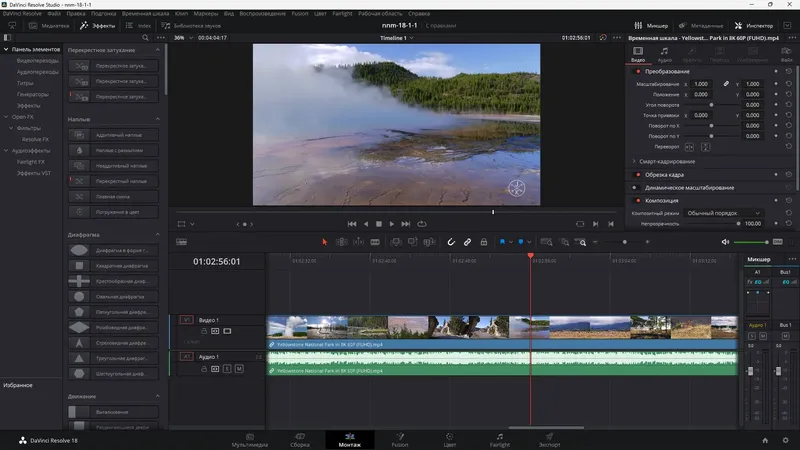Select the arrow selection mode tool

point(324,241)
